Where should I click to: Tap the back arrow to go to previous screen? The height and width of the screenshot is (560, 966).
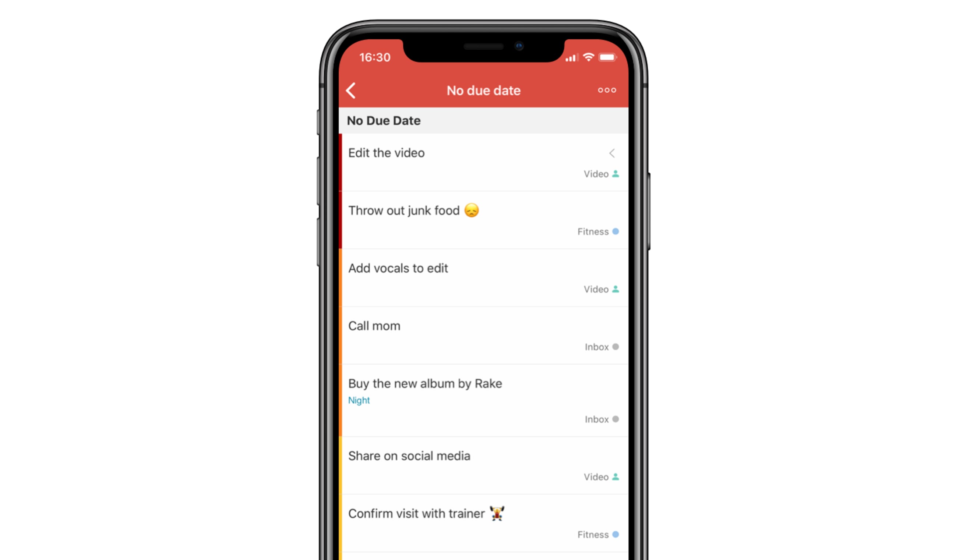pos(351,90)
